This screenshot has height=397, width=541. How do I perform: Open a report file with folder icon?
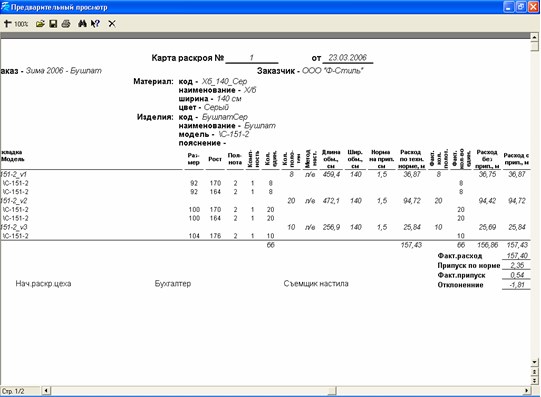[40, 24]
